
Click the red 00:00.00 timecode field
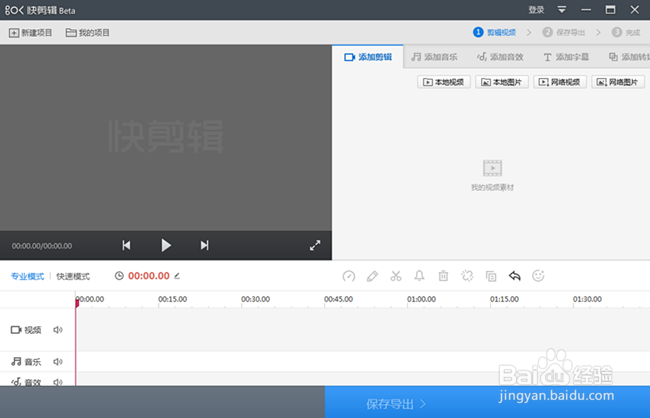[149, 276]
